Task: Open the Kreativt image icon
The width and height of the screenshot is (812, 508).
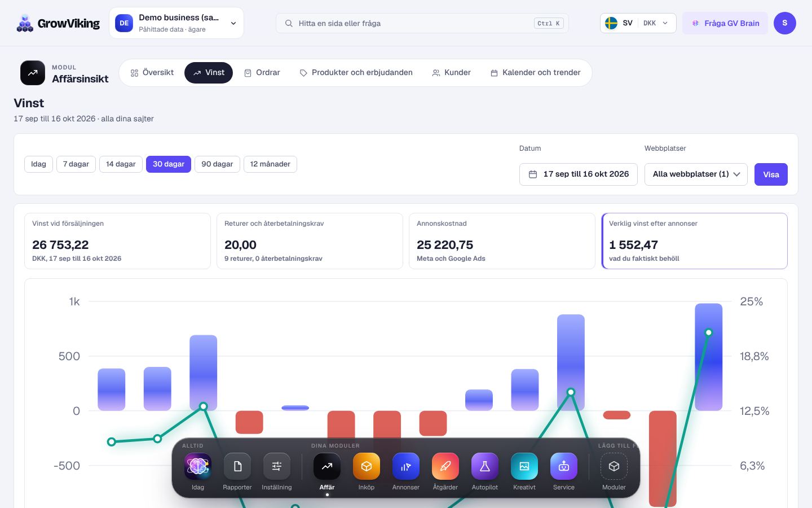Action: [x=524, y=466]
